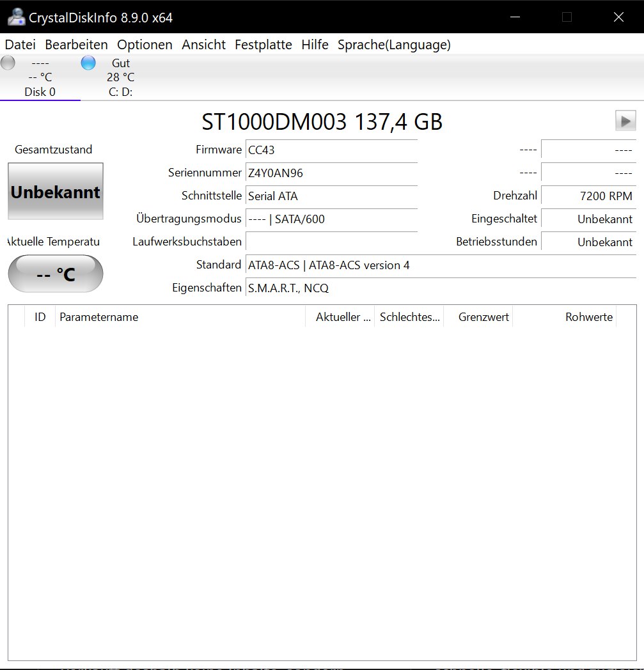Viewport: 644px width, 670px height.
Task: Click the Seriennummer field Z4Y0AN96
Action: pyautogui.click(x=332, y=173)
